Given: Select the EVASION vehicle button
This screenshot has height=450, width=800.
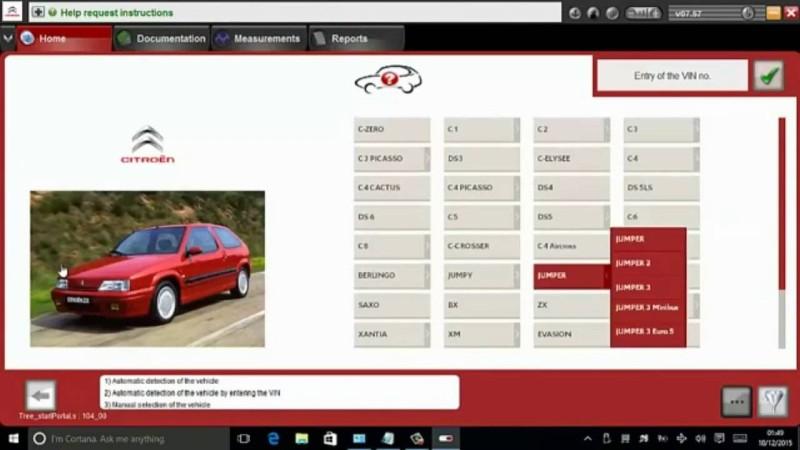Looking at the screenshot, I should (x=571, y=334).
